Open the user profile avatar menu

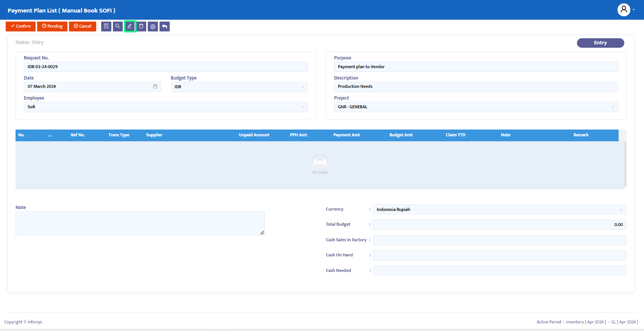tap(624, 10)
